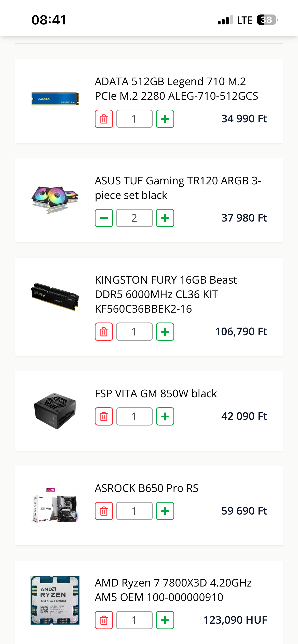Increase quantity of ADATA Legend 710 SSD

pos(165,119)
